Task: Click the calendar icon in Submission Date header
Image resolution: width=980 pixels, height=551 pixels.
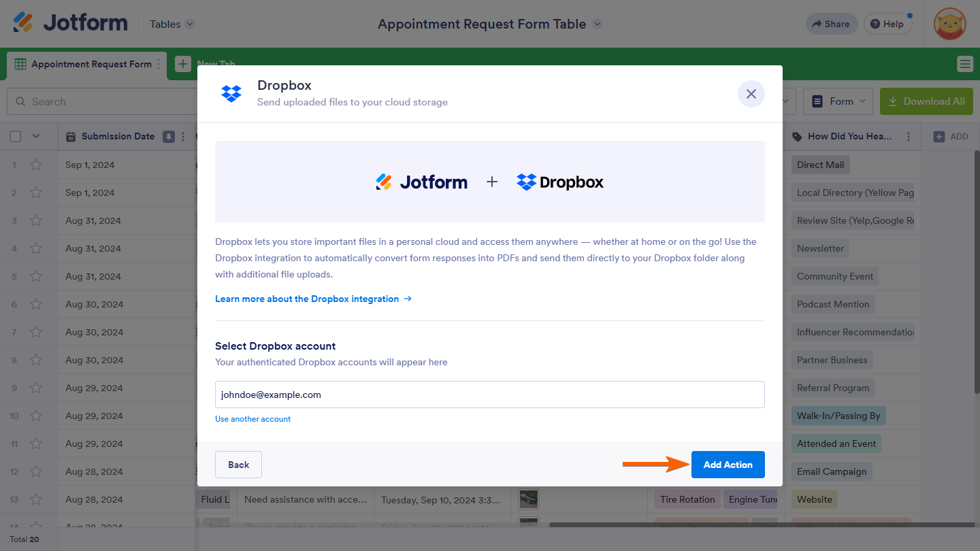Action: click(x=71, y=137)
